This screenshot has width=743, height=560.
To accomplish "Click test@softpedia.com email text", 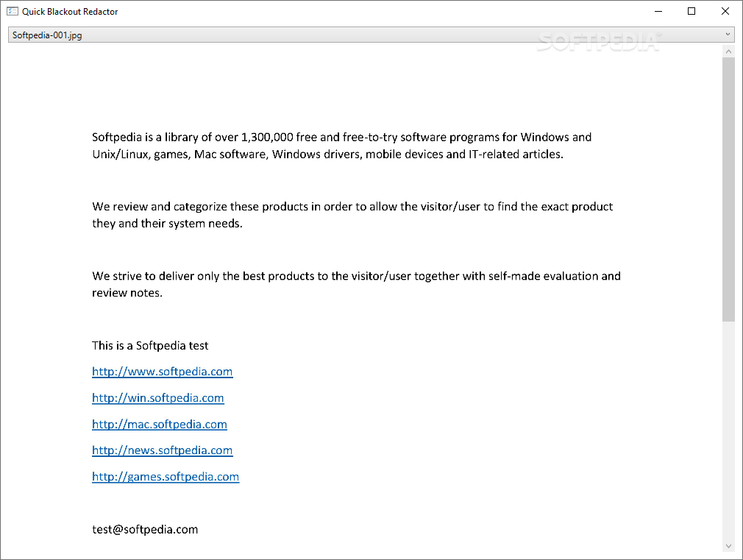I will 145,529.
